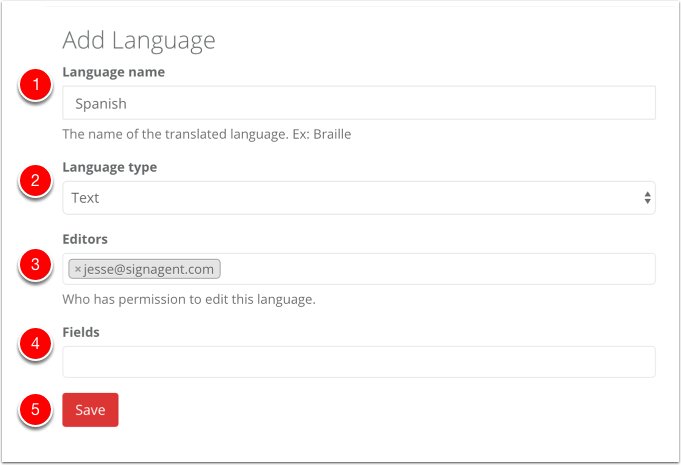The image size is (681, 465).
Task: Click the Add Language heading
Action: click(139, 41)
